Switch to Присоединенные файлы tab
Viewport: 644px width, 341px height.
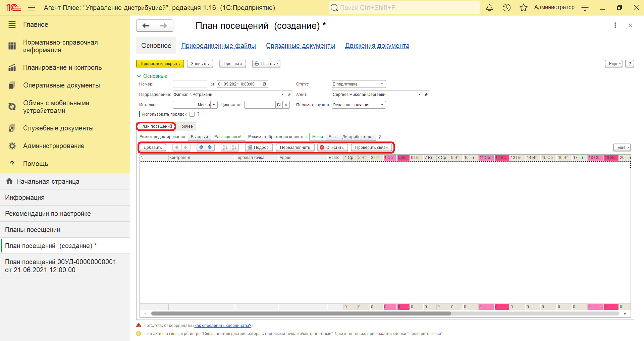219,46
